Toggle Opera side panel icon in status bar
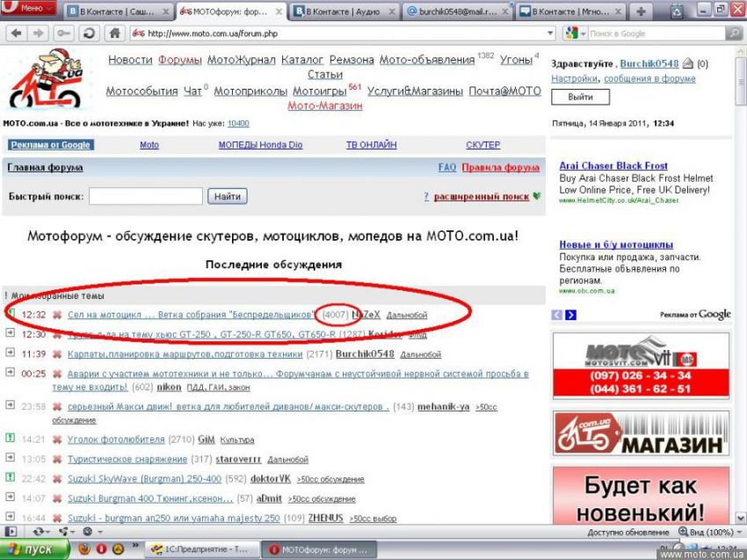747x560 pixels. click(11, 531)
